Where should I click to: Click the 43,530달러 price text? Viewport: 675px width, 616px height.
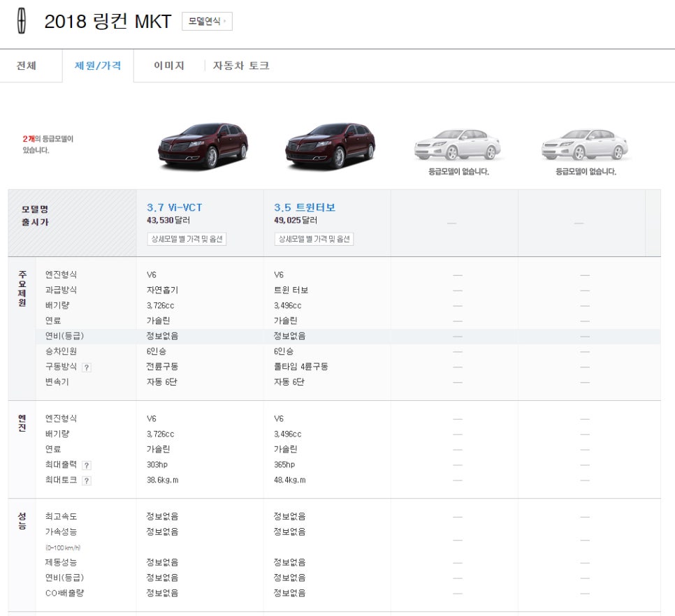pyautogui.click(x=168, y=220)
